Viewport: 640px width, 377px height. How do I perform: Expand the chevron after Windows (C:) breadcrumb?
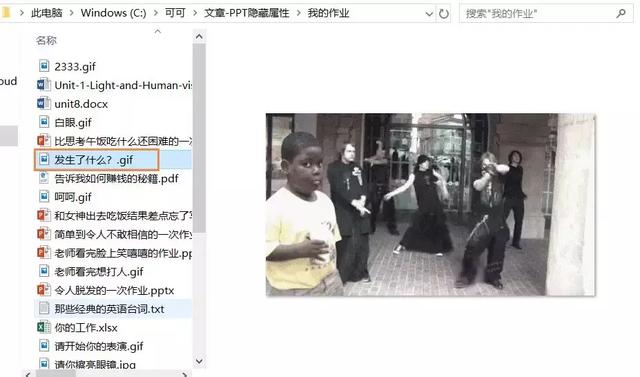(x=156, y=13)
